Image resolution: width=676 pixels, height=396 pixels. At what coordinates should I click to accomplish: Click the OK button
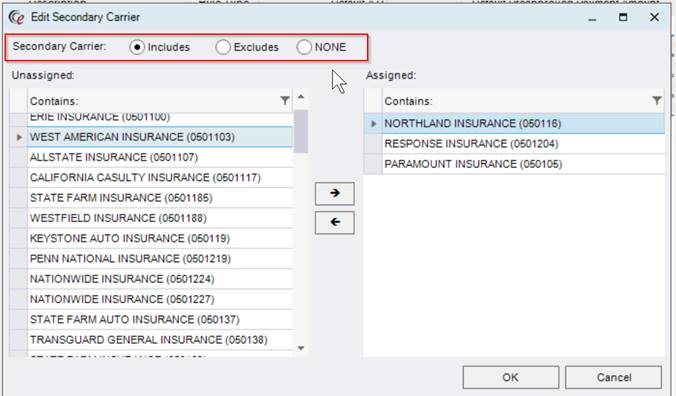point(510,377)
